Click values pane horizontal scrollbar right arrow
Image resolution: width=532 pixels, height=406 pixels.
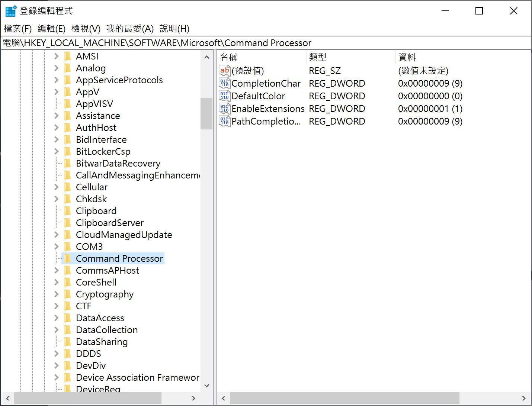524,398
